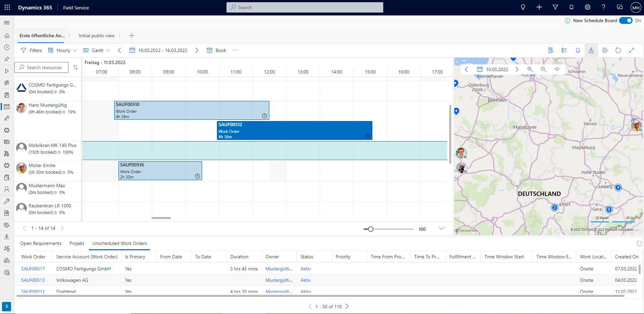Open the Filters panel
The height and width of the screenshot is (314, 644).
[x=31, y=50]
